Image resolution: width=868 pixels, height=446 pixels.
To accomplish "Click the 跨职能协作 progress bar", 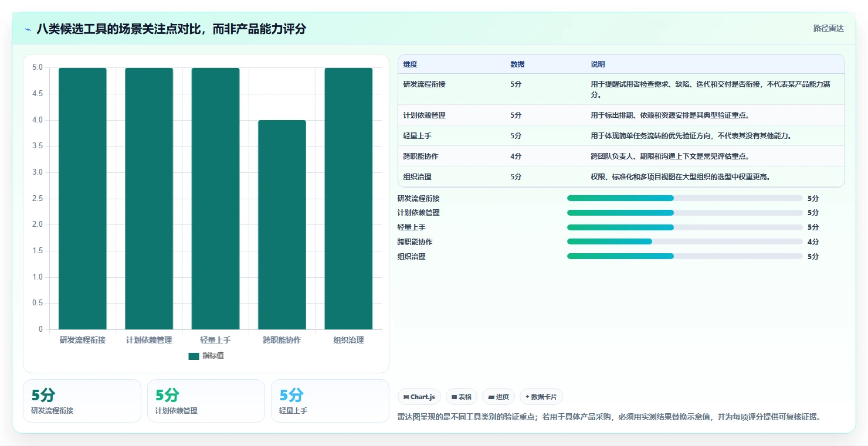I will [684, 241].
